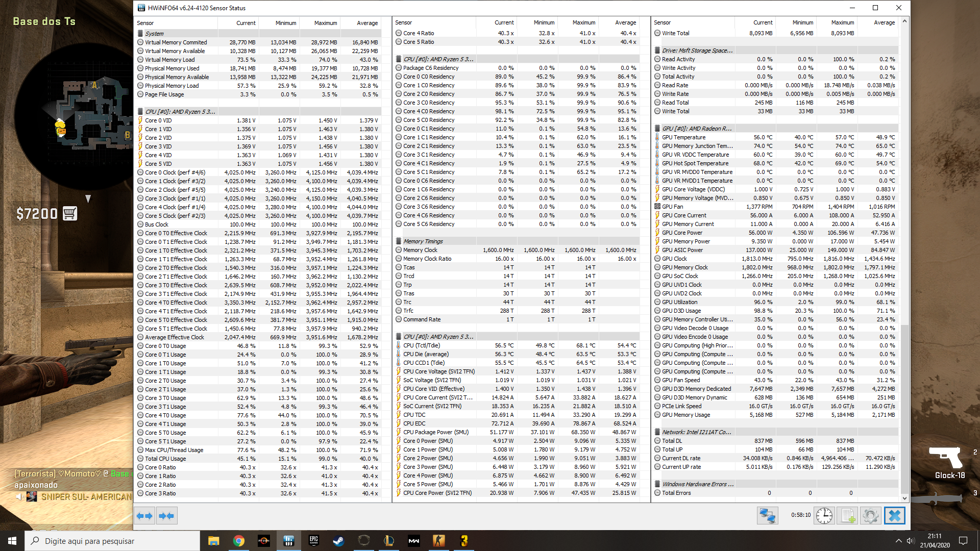The image size is (980, 551).
Task: Click Current column header in left panel
Action: click(238, 23)
